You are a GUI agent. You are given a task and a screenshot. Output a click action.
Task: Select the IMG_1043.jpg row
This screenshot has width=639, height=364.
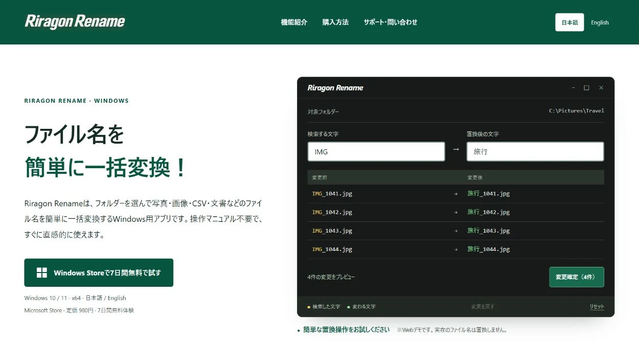click(456, 231)
